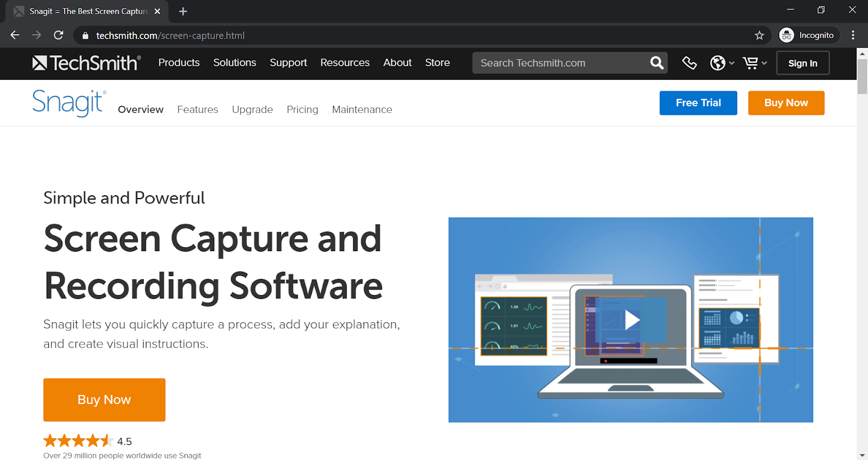Open the Products menu
This screenshot has height=460, width=868.
[x=179, y=63]
